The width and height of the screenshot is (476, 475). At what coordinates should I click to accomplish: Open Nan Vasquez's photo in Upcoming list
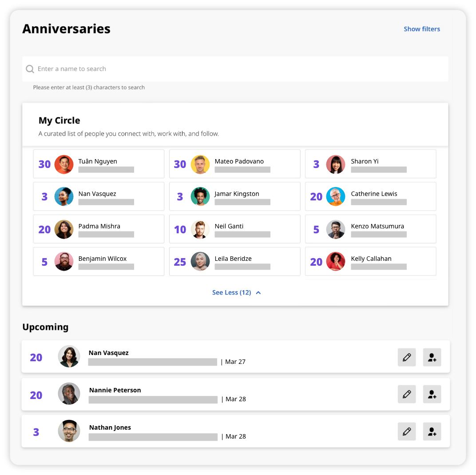pyautogui.click(x=69, y=356)
